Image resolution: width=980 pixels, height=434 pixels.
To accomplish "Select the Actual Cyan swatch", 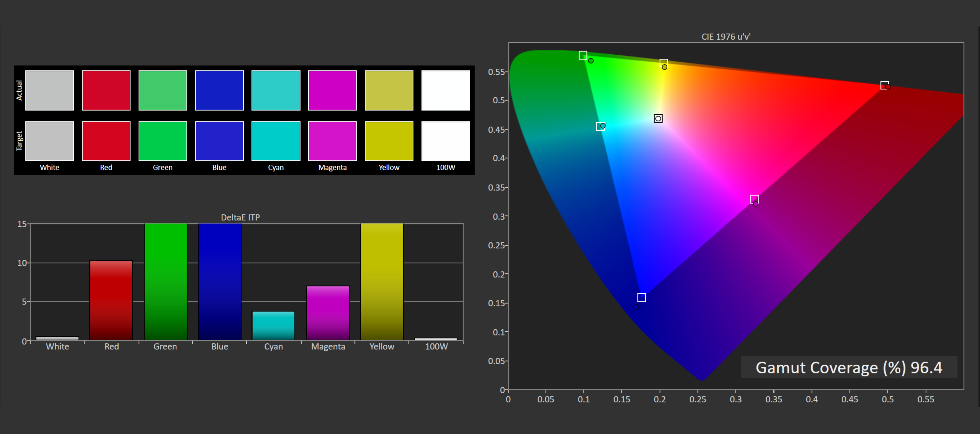I will (x=276, y=90).
